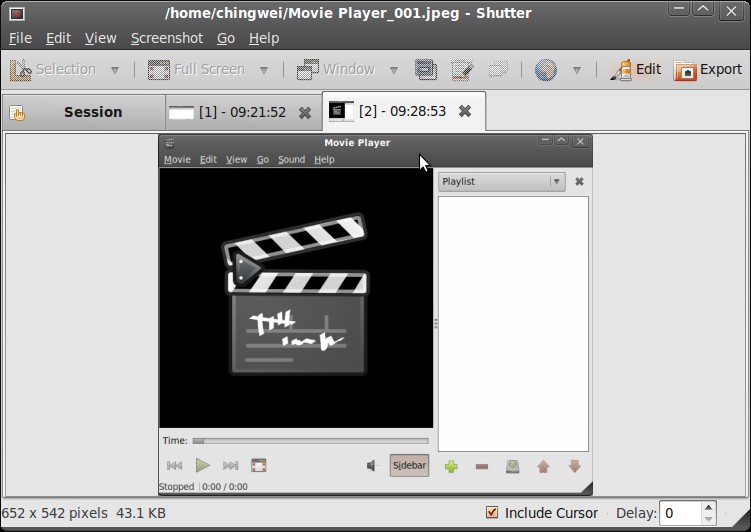Close the [2] - 09:28:53 tab
The width and height of the screenshot is (751, 532).
(465, 111)
